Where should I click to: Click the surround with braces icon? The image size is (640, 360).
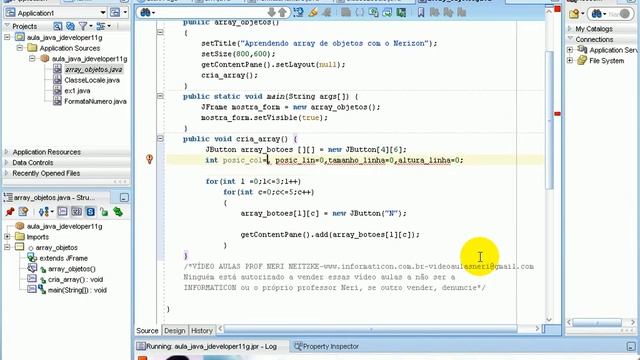360,13
